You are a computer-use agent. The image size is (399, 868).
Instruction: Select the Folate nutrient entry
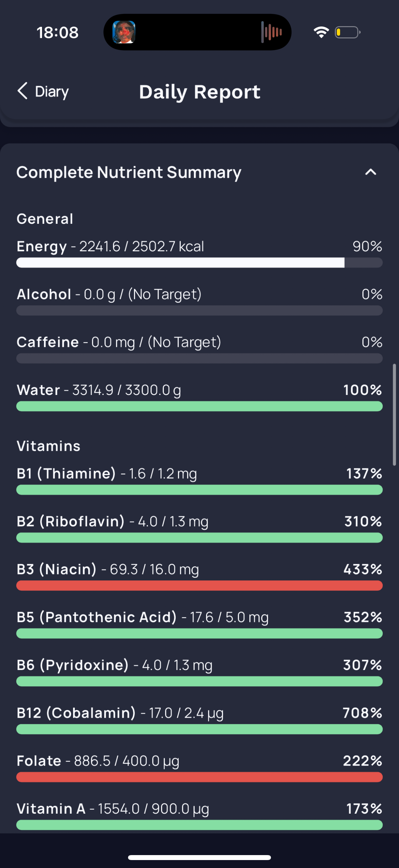click(x=199, y=767)
